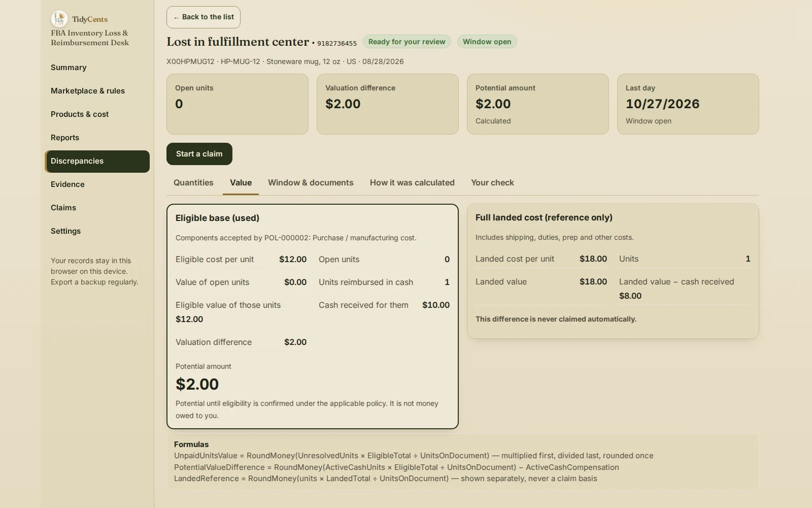Start a claim for this discrepancy
Screen dimensions: 812x508
pyautogui.click(x=199, y=154)
